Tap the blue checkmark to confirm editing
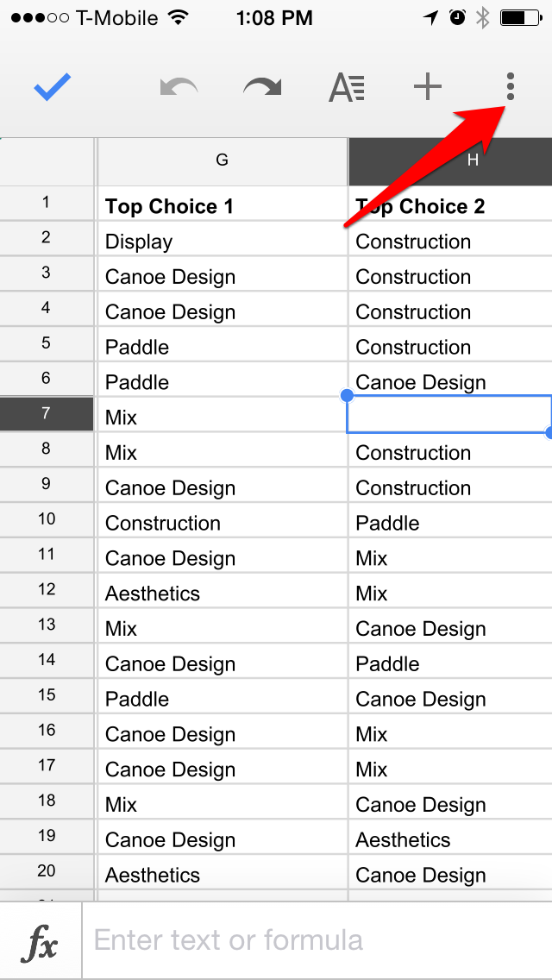 coord(53,87)
